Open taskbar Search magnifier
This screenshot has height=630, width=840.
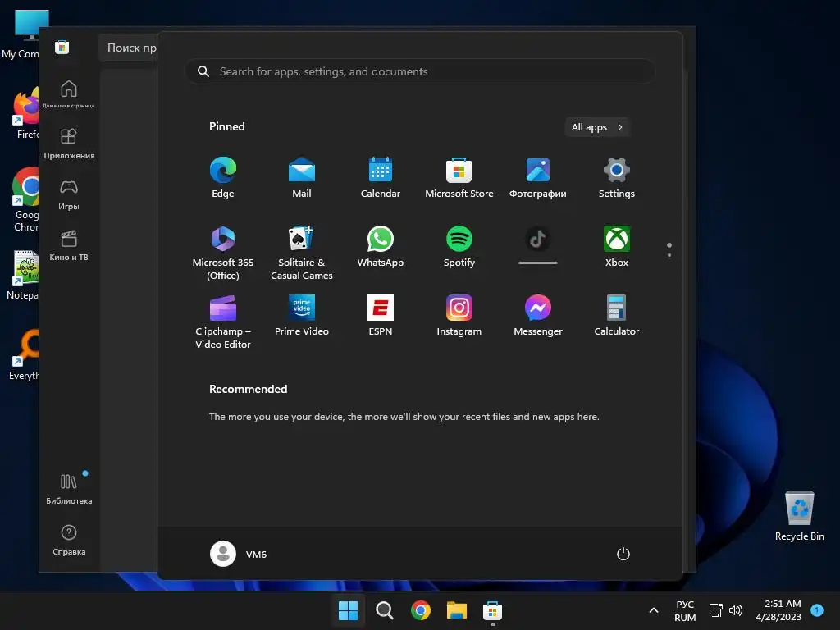pos(385,610)
